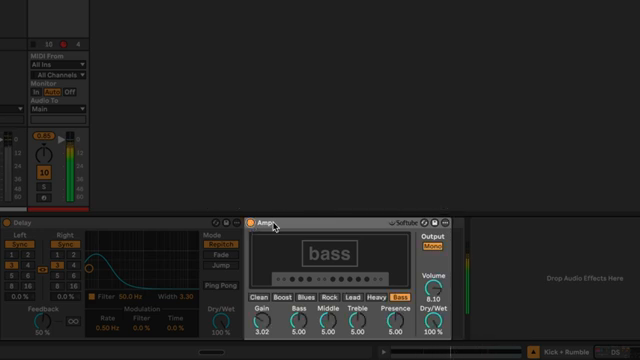Open the Audio To Main dropdown
The height and width of the screenshot is (360, 640).
click(x=58, y=109)
